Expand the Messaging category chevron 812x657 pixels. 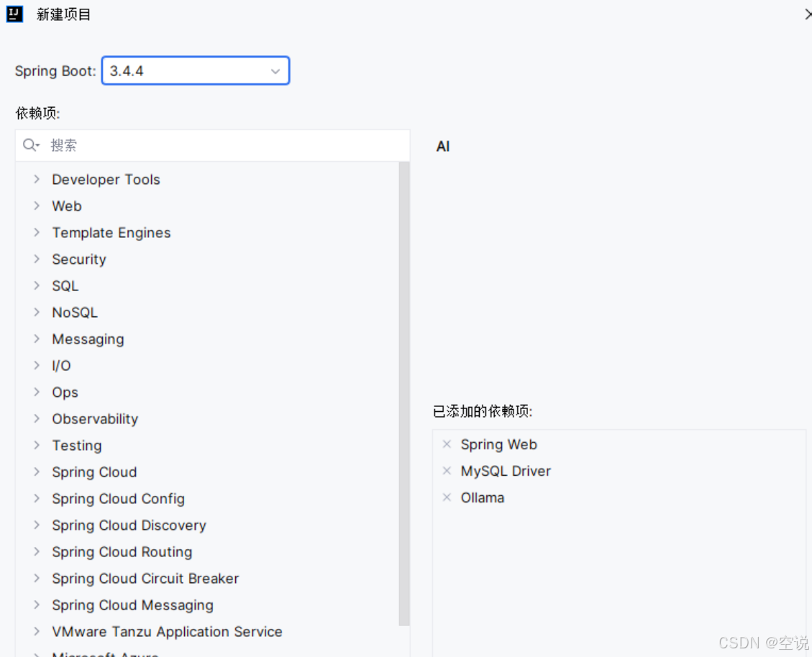point(37,339)
